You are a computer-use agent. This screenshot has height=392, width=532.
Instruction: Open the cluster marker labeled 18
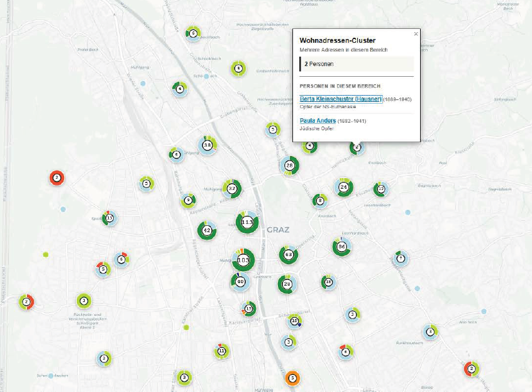[x=328, y=282]
